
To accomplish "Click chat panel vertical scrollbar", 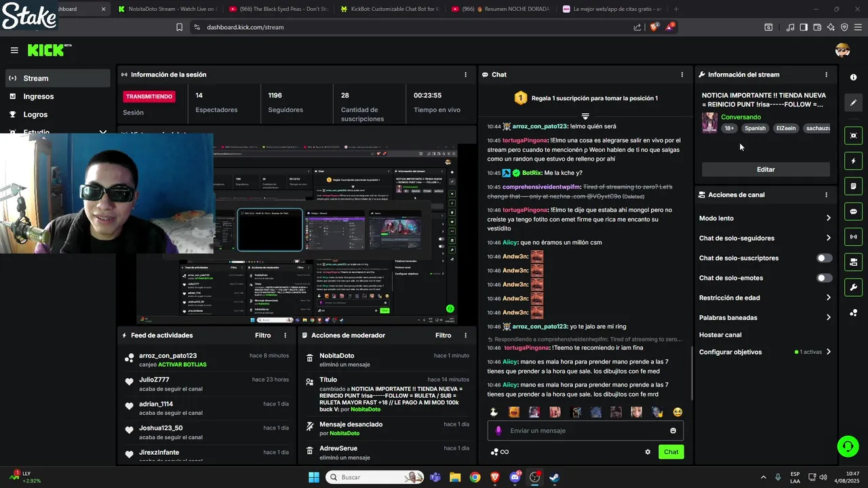I will 692,373.
